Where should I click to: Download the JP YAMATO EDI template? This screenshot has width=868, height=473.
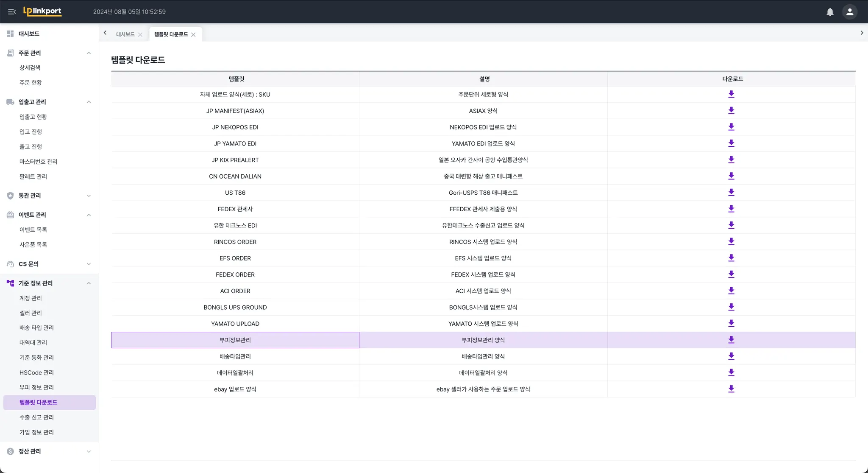[x=731, y=143]
